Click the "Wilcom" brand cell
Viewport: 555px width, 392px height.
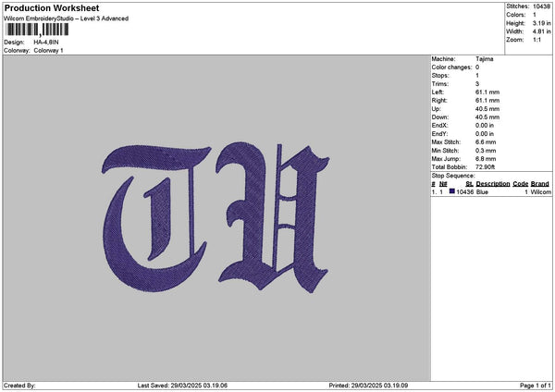tap(541, 191)
